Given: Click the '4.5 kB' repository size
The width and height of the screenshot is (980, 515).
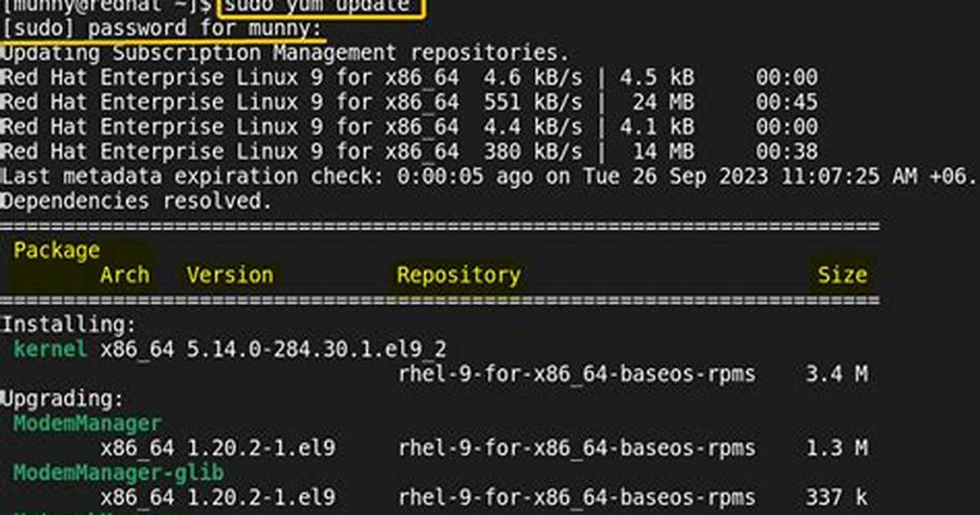Looking at the screenshot, I should point(657,78).
